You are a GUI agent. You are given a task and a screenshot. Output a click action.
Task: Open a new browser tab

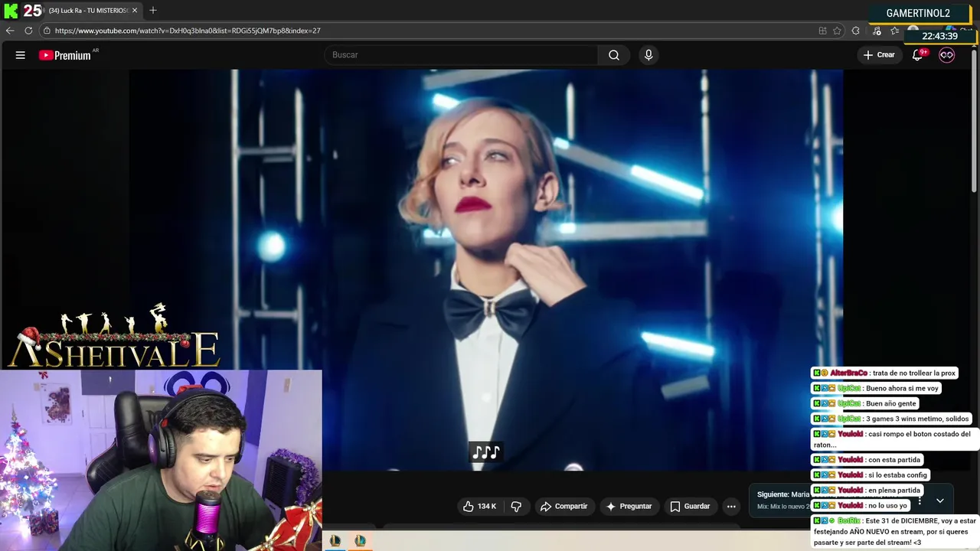(153, 11)
